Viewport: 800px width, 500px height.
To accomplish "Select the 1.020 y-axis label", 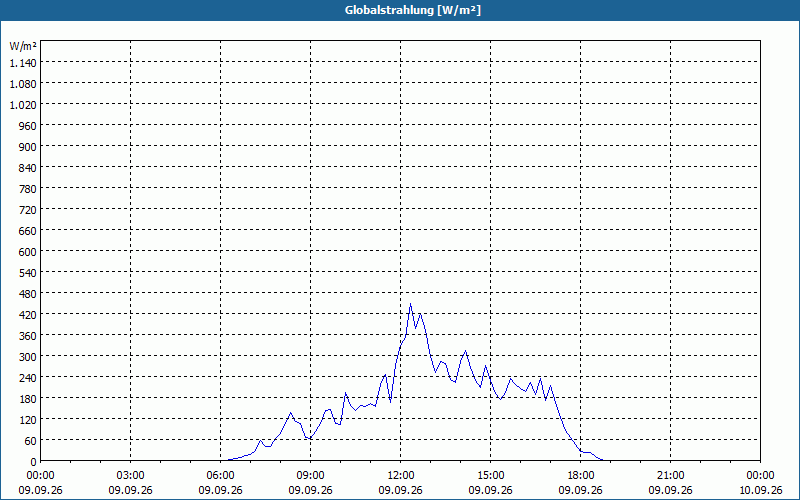I will (x=23, y=105).
